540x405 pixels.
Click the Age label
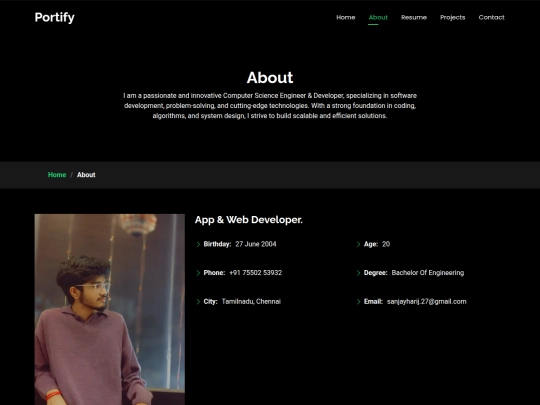pos(371,244)
